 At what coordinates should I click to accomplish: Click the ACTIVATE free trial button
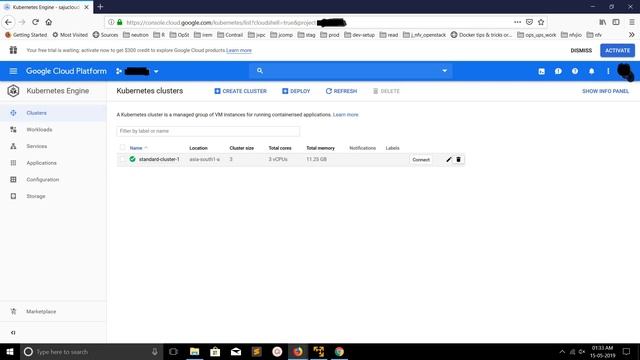(x=618, y=51)
